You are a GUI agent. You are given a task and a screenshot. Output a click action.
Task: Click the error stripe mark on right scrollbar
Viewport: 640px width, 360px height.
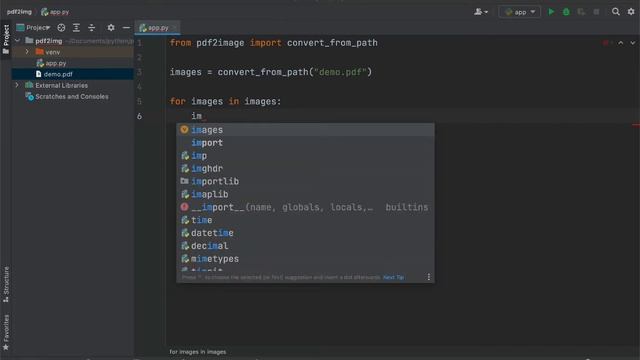point(636,125)
